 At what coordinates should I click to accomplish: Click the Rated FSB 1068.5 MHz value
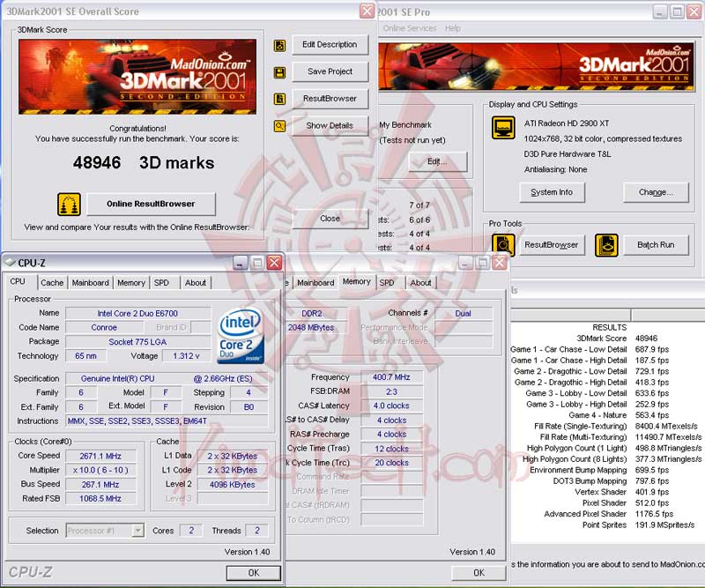[x=100, y=499]
